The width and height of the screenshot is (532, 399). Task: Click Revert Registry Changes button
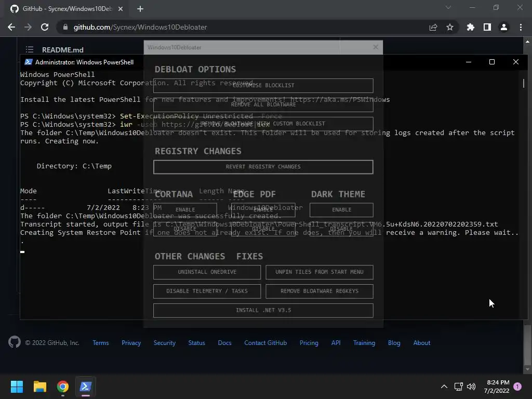[263, 167]
